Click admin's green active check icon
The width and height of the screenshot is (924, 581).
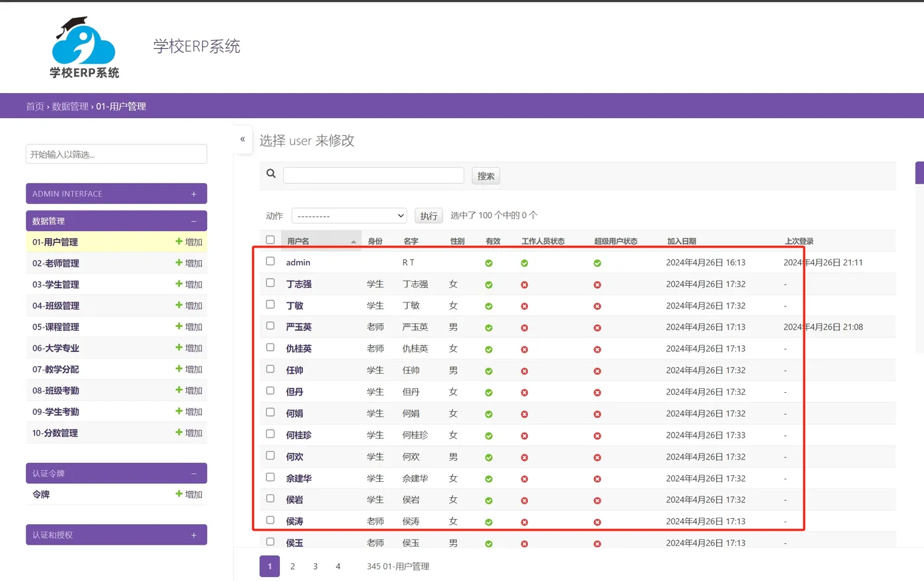(488, 263)
